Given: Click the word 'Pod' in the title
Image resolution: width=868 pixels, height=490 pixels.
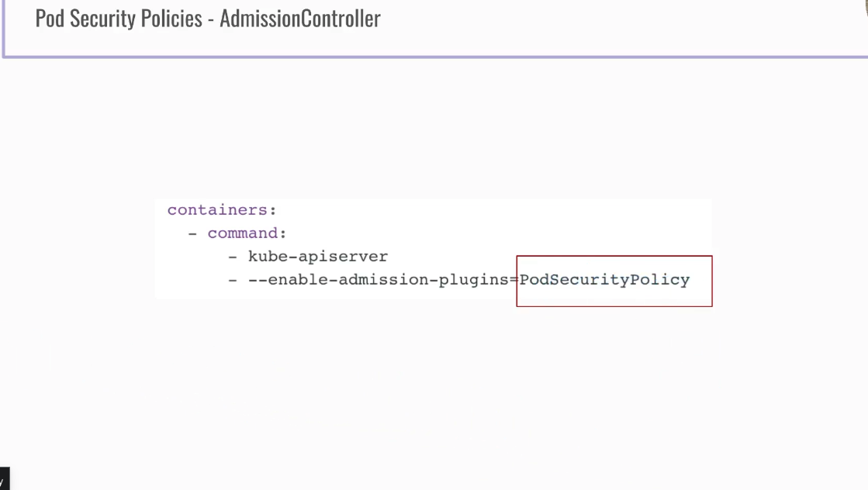Looking at the screenshot, I should coord(50,19).
